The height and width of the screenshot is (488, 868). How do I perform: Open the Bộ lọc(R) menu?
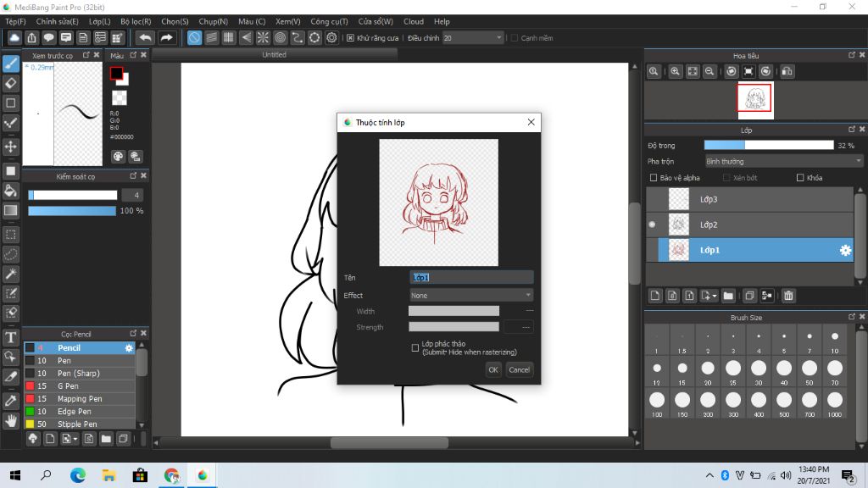pos(136,21)
